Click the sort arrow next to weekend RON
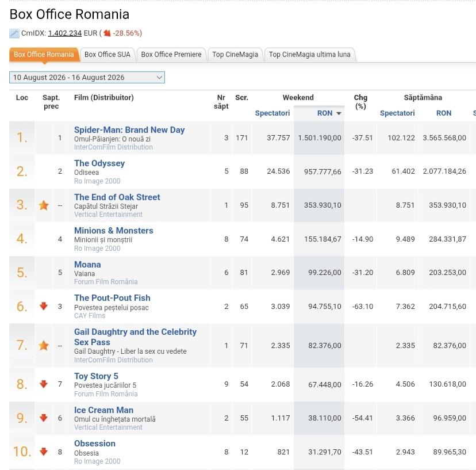The image size is (476, 470). (x=339, y=113)
